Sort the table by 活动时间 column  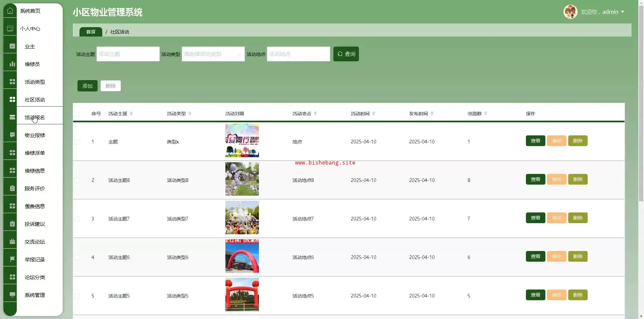click(x=374, y=114)
